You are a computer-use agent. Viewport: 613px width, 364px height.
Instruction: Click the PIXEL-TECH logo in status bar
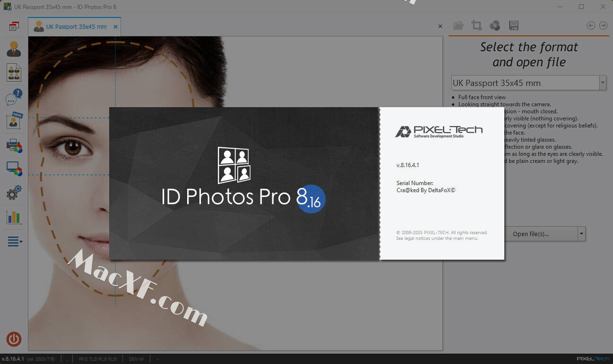click(593, 359)
